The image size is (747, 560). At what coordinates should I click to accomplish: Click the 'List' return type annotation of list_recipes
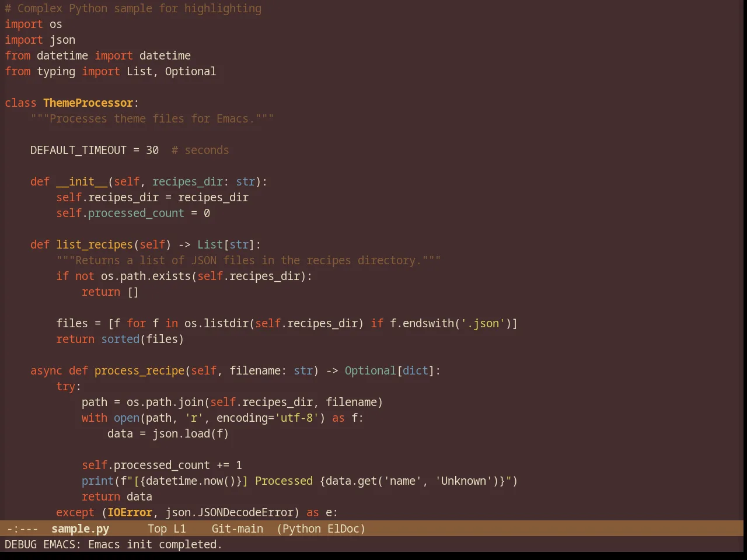tap(210, 245)
